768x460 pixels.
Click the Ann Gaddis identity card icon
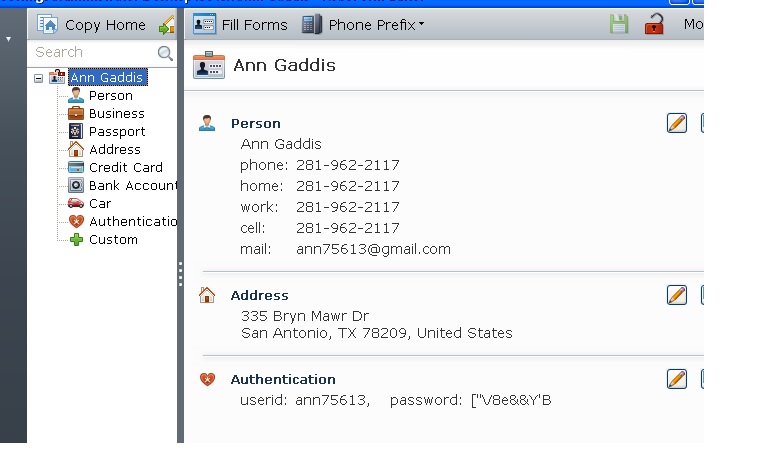tap(208, 65)
